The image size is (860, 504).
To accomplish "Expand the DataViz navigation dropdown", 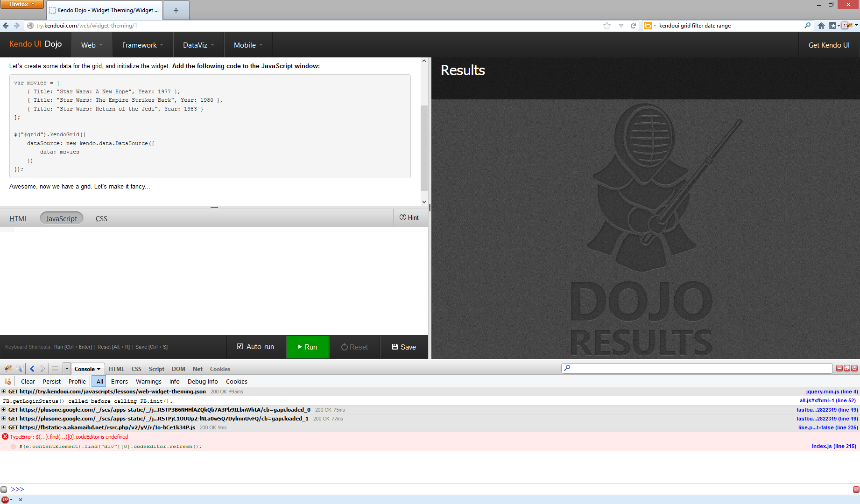I will pyautogui.click(x=199, y=45).
